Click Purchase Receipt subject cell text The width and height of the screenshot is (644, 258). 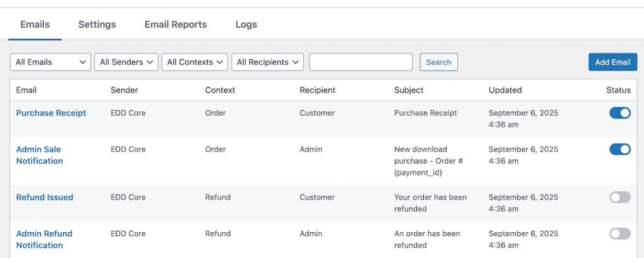pos(426,113)
